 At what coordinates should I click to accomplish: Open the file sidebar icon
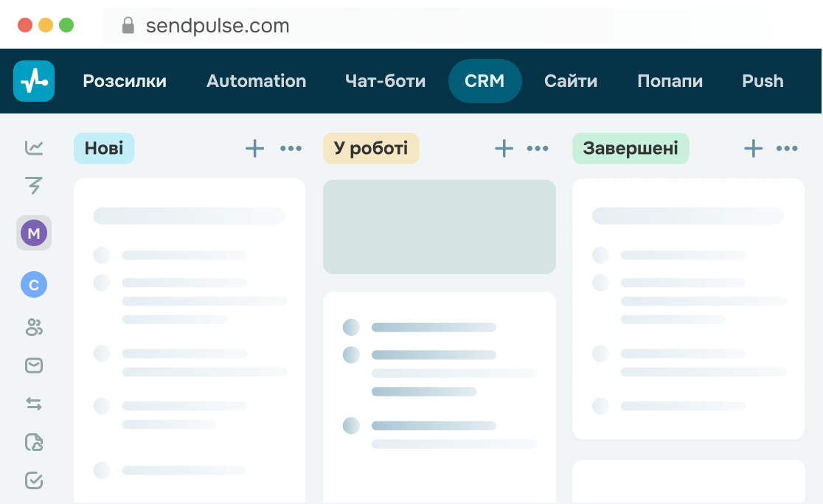click(34, 442)
